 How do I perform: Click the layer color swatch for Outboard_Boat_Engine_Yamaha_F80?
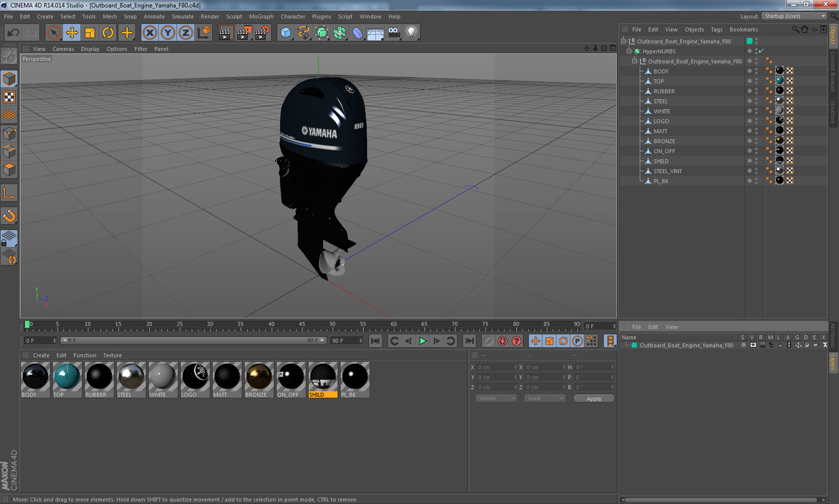tap(634, 345)
